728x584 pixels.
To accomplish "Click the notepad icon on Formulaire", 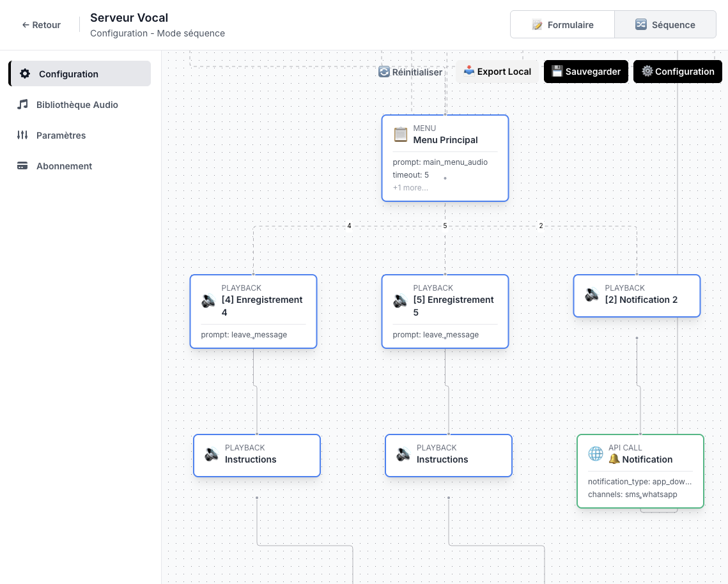I will [x=537, y=25].
